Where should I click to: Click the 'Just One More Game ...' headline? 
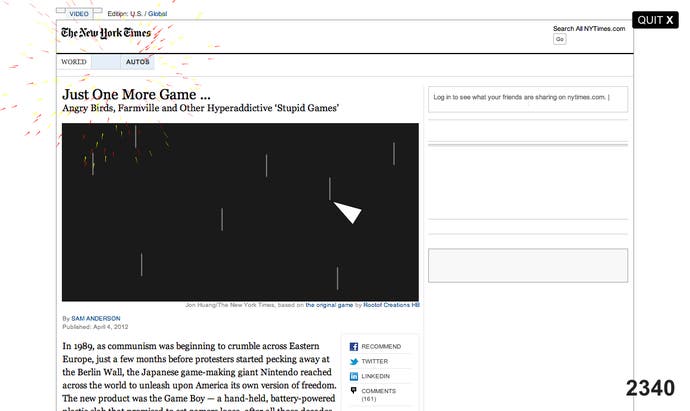point(136,94)
